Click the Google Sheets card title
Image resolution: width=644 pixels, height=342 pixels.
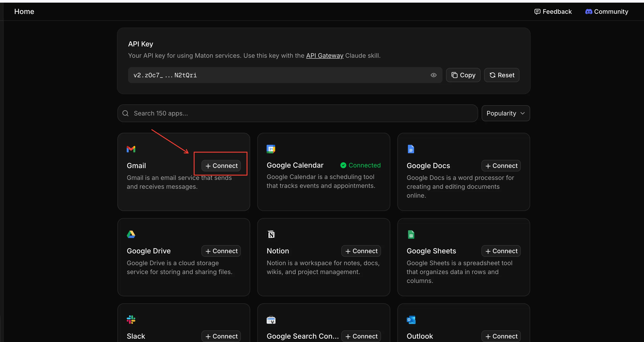431,251
